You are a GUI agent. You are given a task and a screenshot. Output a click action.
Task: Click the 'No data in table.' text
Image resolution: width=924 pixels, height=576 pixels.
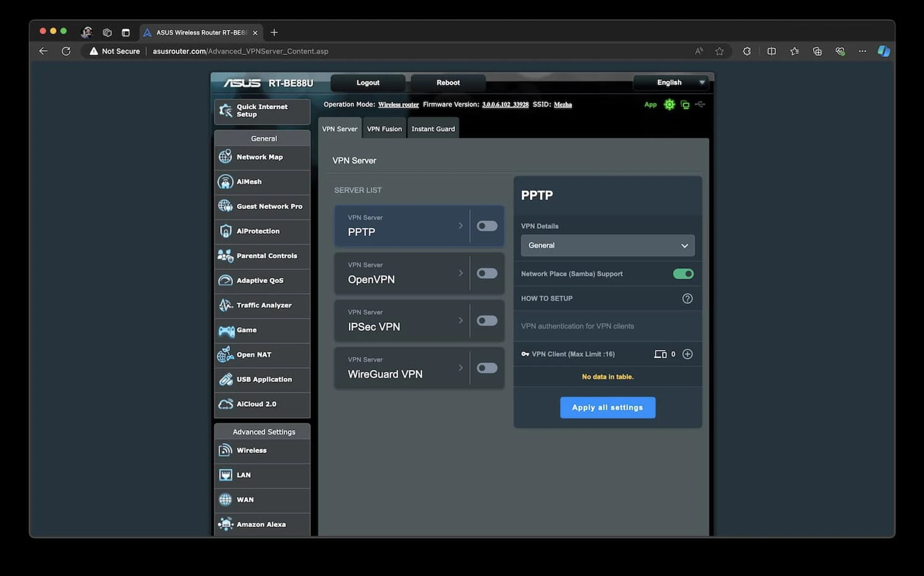(607, 377)
